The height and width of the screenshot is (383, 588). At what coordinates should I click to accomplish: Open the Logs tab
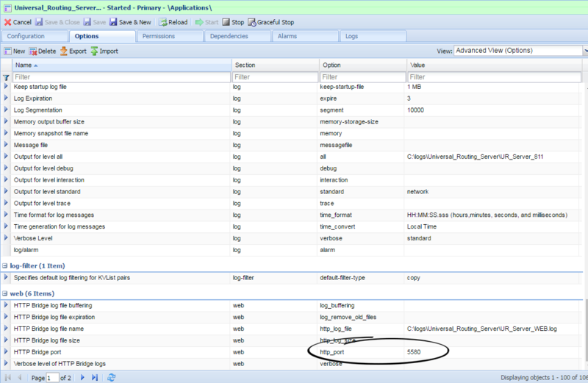click(x=373, y=36)
